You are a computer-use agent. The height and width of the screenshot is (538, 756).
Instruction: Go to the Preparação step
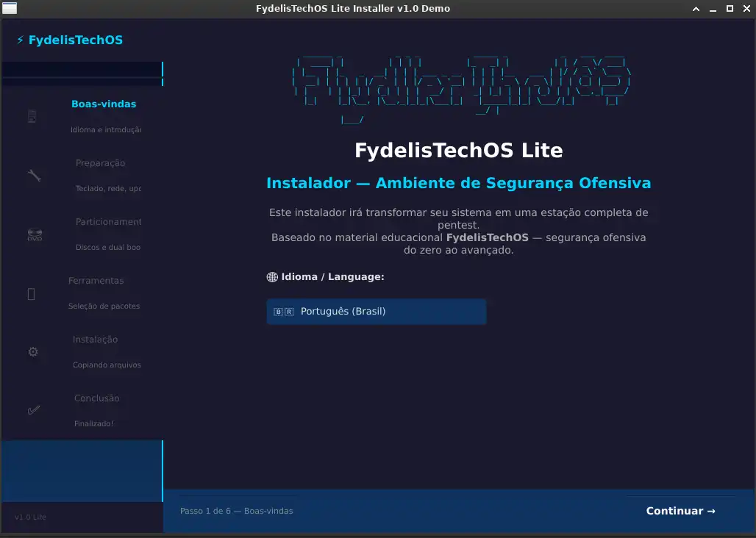click(x=100, y=163)
